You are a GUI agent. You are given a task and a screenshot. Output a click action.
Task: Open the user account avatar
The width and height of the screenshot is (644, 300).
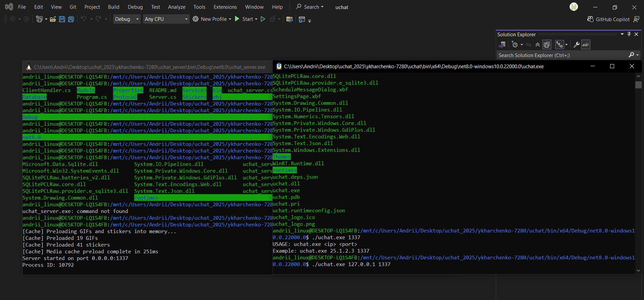click(x=574, y=7)
